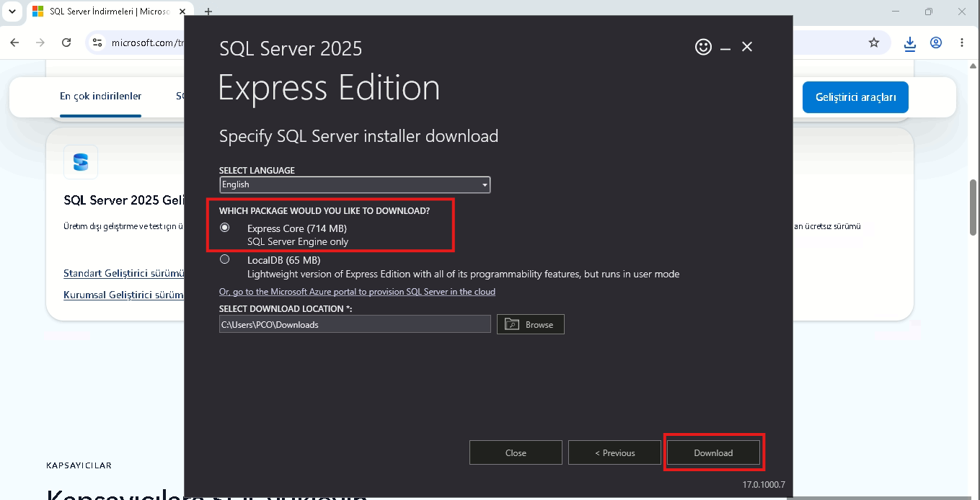The width and height of the screenshot is (980, 500).
Task: Select the SQL Server İndirmeleri browser tab
Action: click(x=108, y=12)
